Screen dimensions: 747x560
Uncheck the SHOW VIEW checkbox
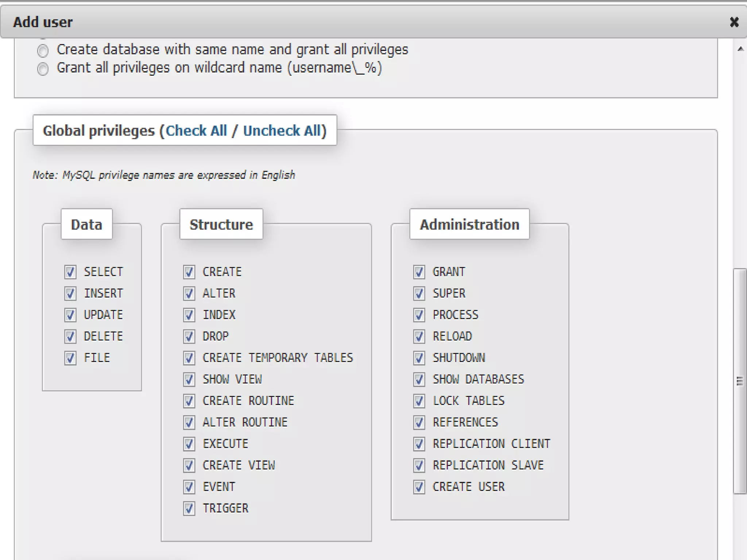(x=189, y=380)
